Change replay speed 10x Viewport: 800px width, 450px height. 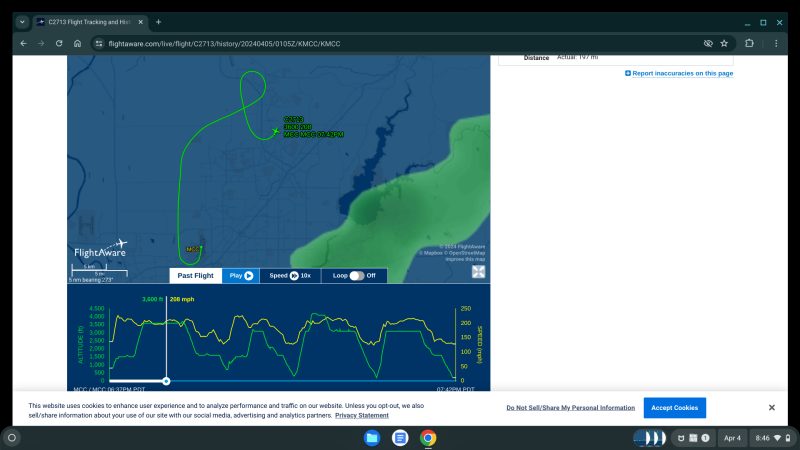pyautogui.click(x=290, y=276)
